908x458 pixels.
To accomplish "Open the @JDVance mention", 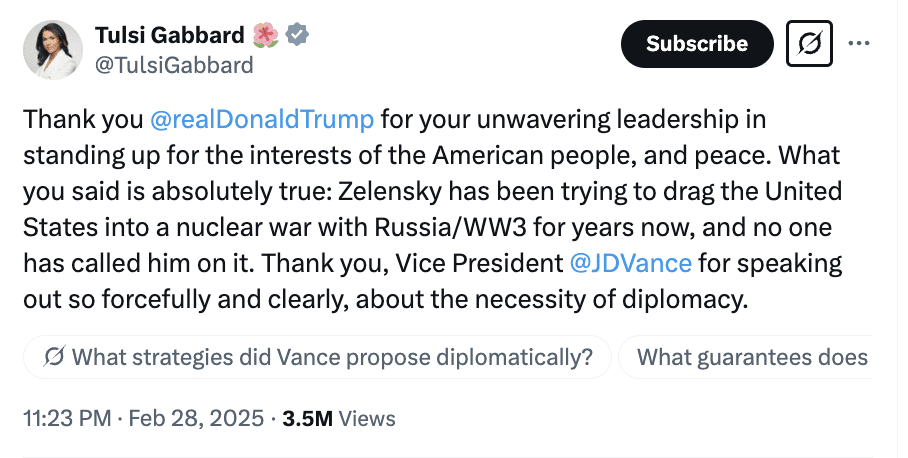I will [x=629, y=264].
